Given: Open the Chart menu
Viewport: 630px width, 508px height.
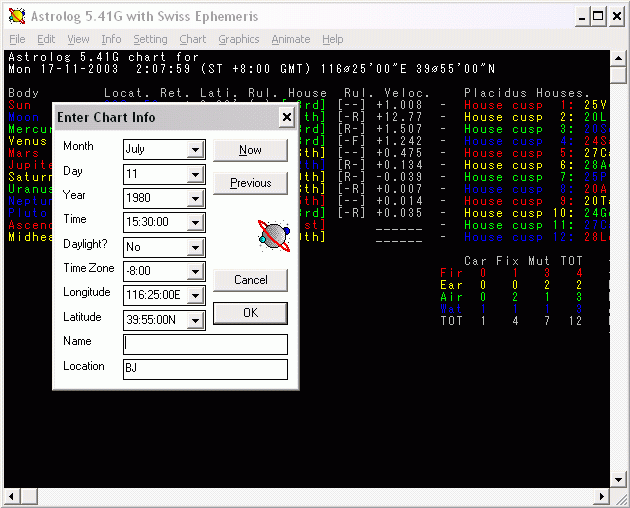Looking at the screenshot, I should point(193,39).
